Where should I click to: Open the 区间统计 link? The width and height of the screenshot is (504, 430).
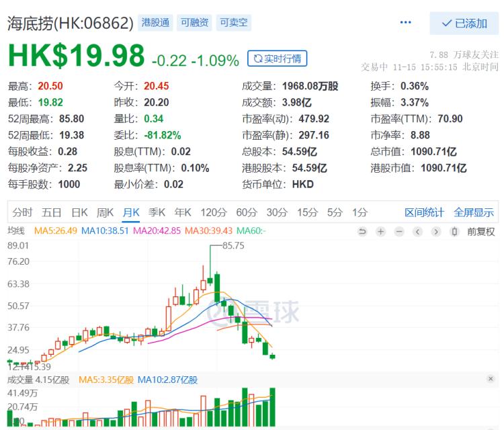click(424, 212)
